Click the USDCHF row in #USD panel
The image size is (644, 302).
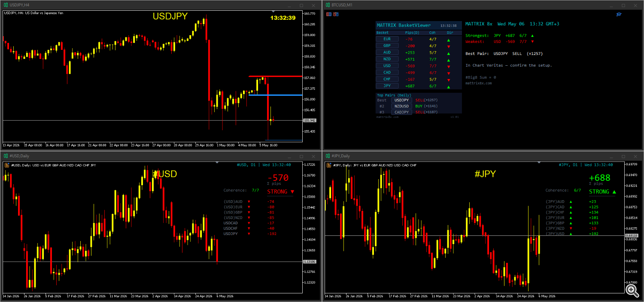click(x=249, y=229)
